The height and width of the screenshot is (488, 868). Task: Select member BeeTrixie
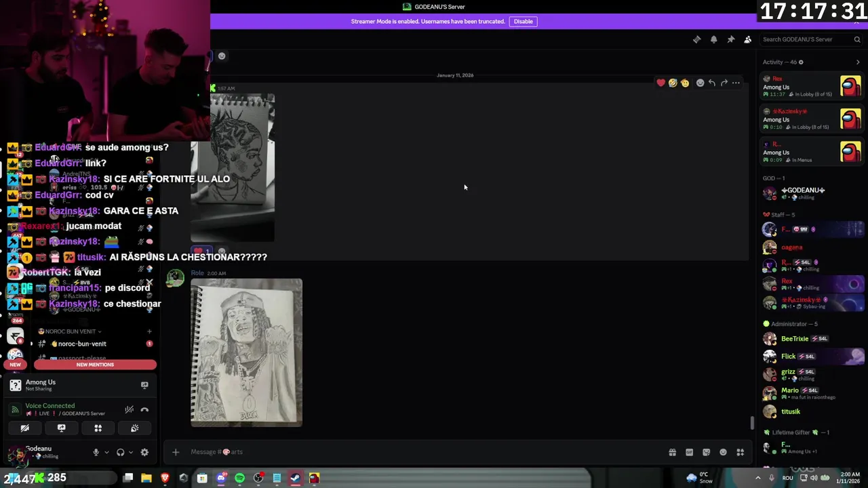tap(812, 339)
